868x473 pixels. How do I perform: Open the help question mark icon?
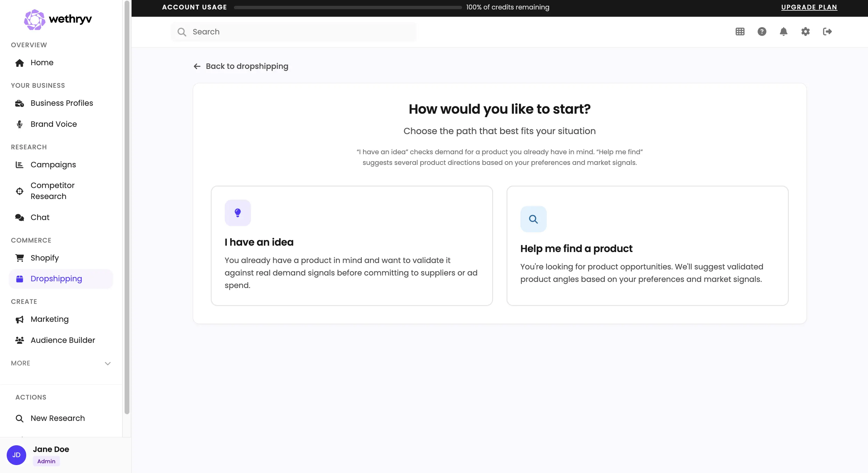coord(762,32)
